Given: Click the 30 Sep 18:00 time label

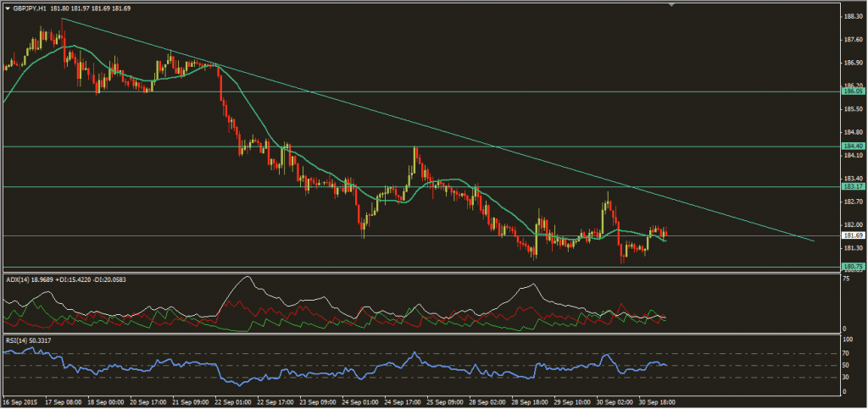Looking at the screenshot, I should point(657,402).
